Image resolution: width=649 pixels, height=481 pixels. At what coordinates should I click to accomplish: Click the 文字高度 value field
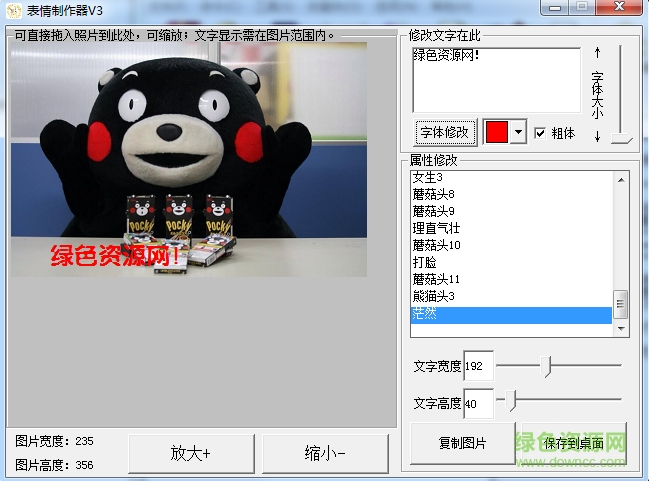[x=478, y=404]
